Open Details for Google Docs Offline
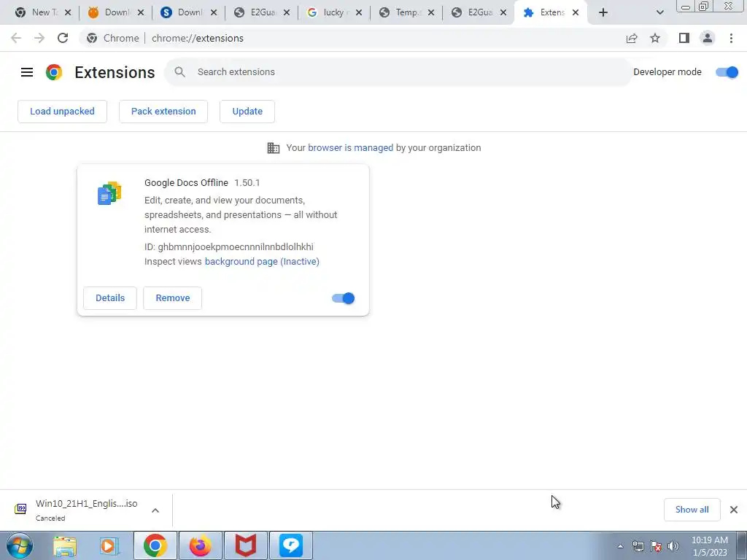 pos(110,298)
